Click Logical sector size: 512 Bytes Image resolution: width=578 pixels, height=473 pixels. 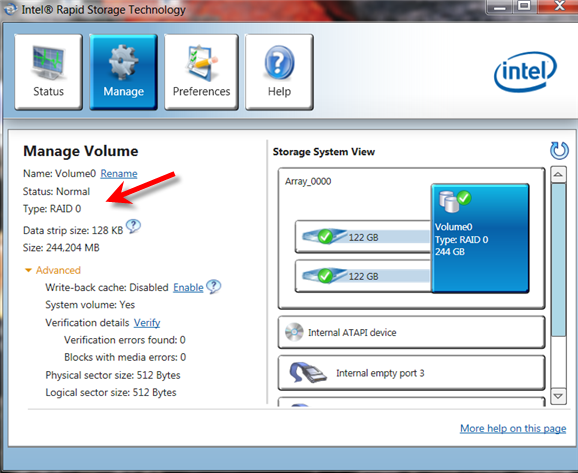click(111, 392)
